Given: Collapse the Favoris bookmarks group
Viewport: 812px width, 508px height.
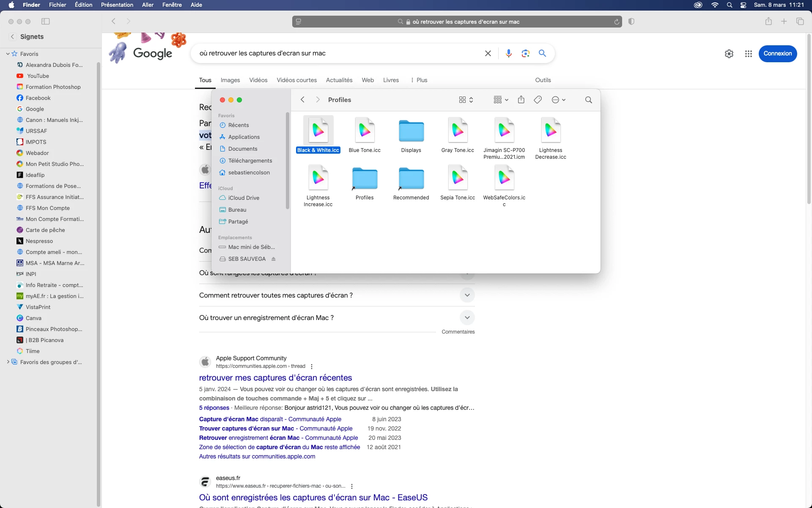Looking at the screenshot, I should [8, 54].
